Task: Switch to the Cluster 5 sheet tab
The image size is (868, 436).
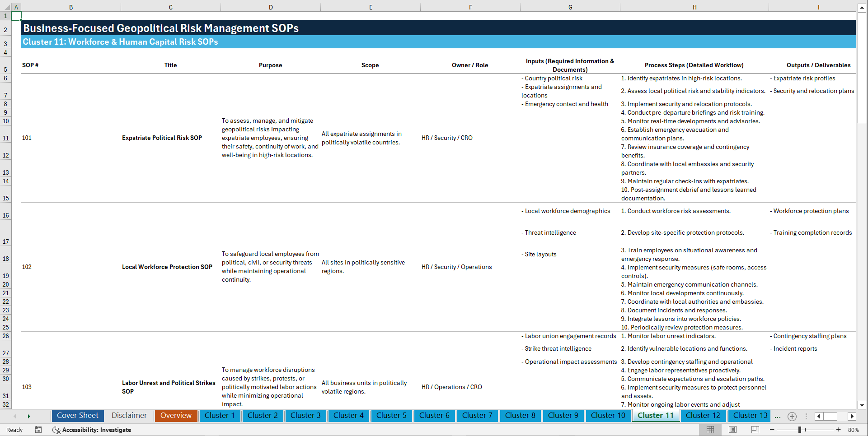Action: click(391, 415)
